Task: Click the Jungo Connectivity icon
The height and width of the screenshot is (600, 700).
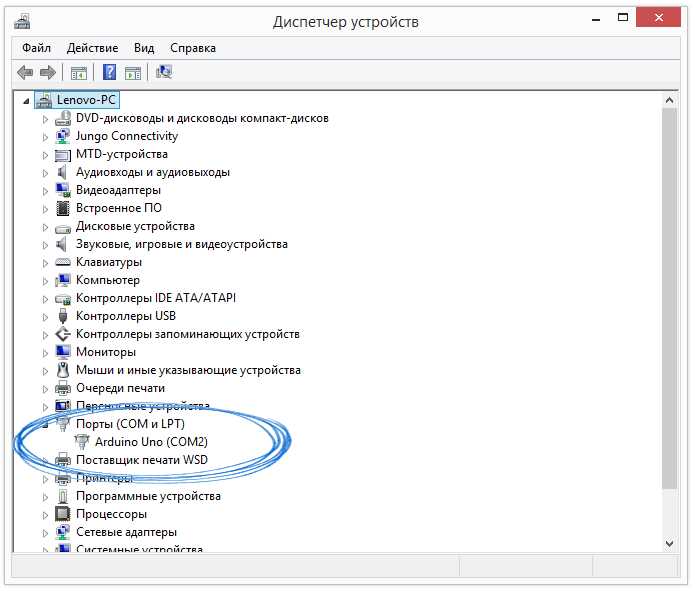Action: pos(62,136)
